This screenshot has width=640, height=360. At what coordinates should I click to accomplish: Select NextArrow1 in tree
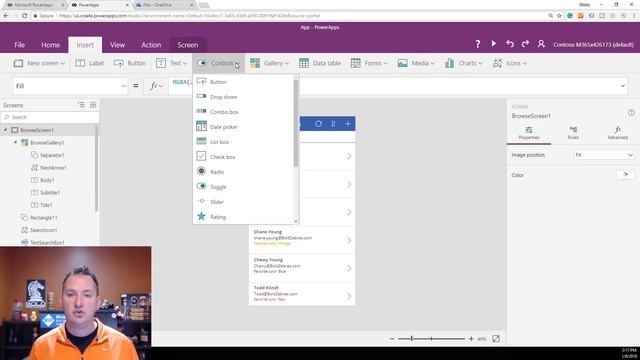[53, 168]
